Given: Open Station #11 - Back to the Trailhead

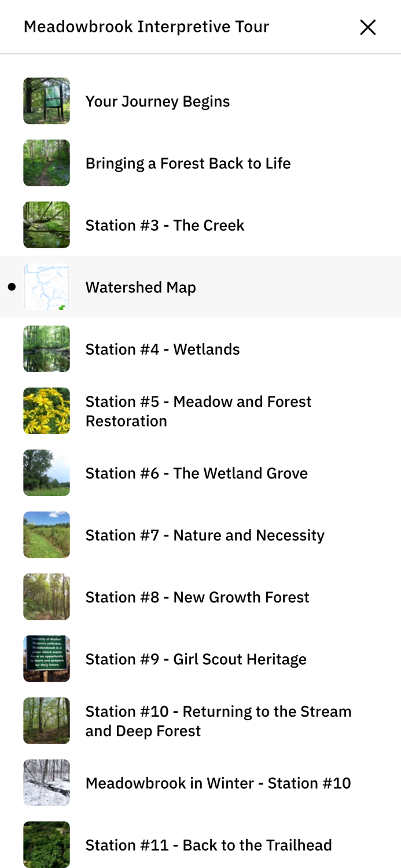Looking at the screenshot, I should pos(208,844).
